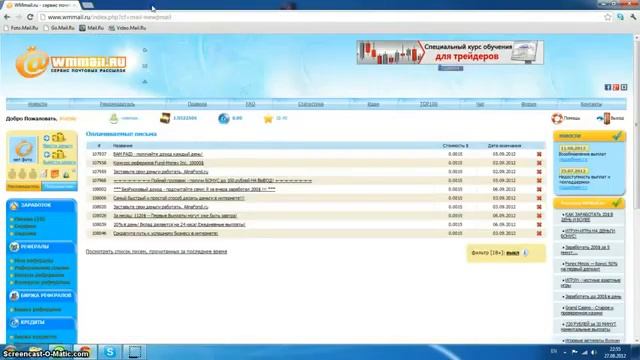The height and width of the screenshot is (360, 640).
Task: Open the FAQ menu item
Action: pyautogui.click(x=250, y=104)
